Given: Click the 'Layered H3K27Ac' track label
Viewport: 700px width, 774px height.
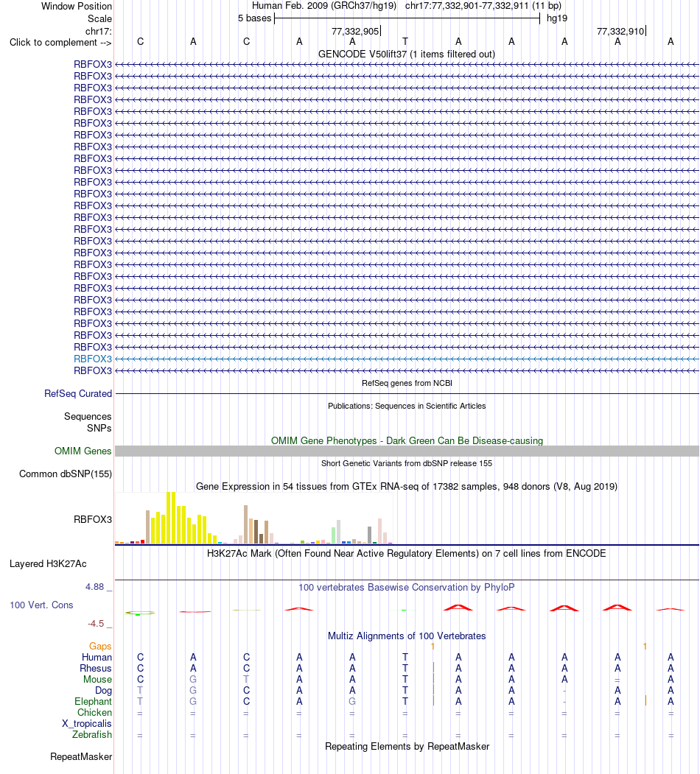Looking at the screenshot, I should (48, 563).
